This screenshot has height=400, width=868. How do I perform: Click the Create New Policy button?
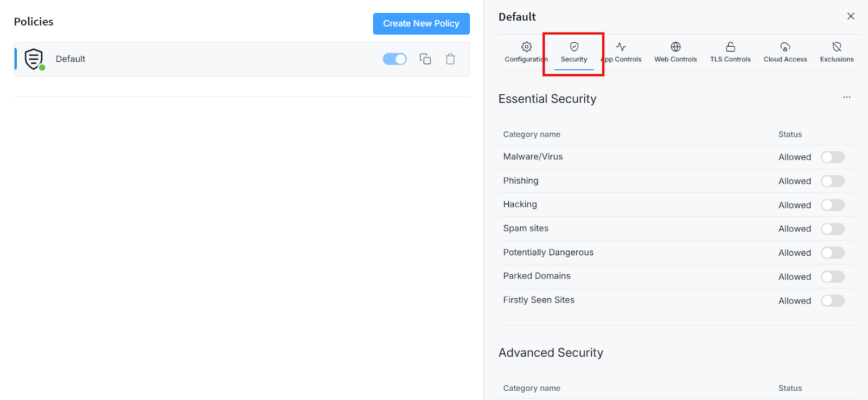click(422, 24)
